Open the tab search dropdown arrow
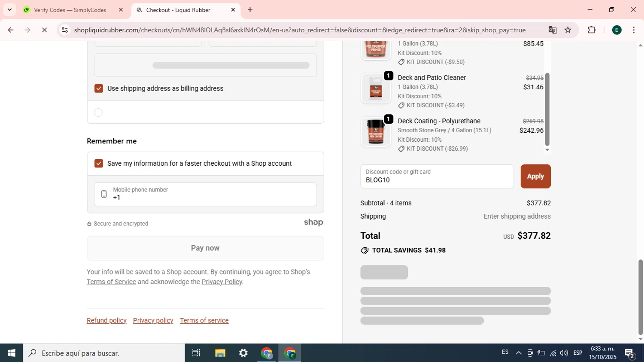 click(x=9, y=10)
